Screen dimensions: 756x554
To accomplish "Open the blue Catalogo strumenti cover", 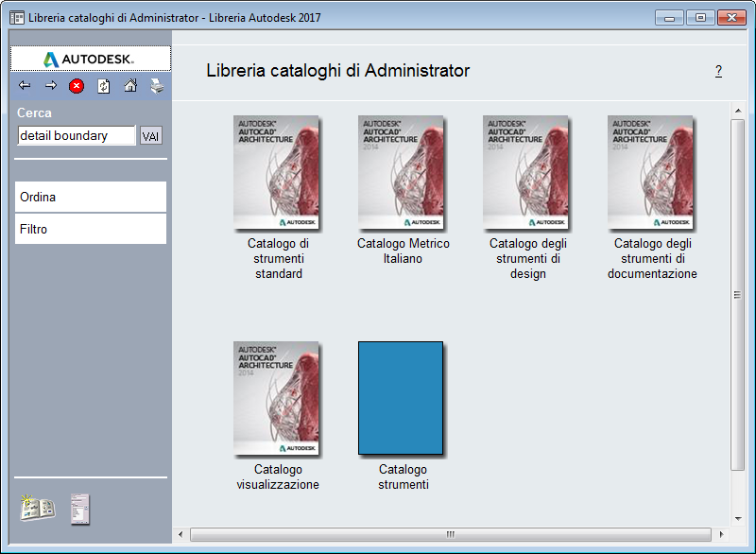I will (x=401, y=398).
